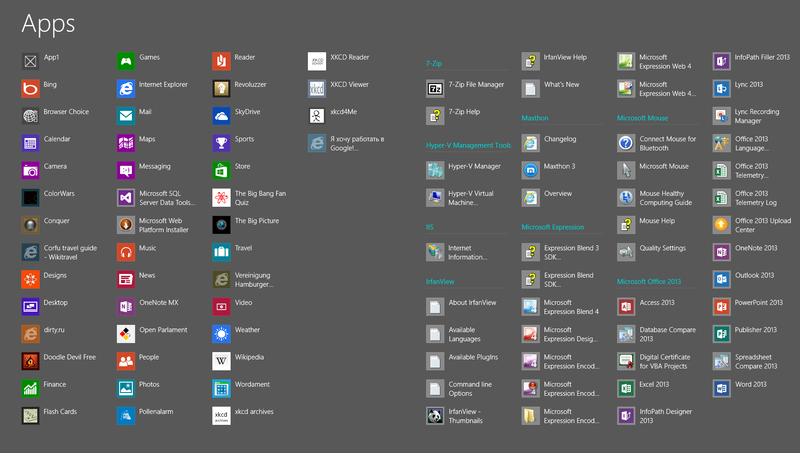800x453 pixels.
Task: Click the 'Corfu travel guide - Wikitravel' label
Action: (70, 252)
